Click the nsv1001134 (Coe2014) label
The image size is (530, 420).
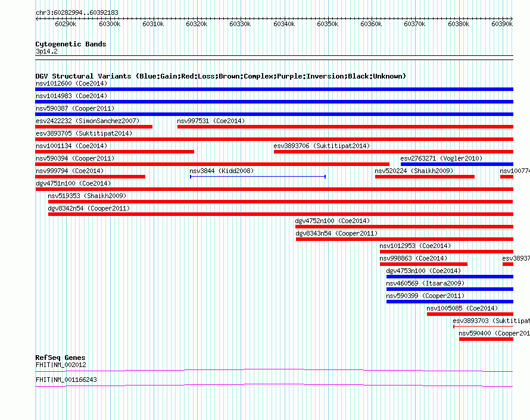pyautogui.click(x=71, y=146)
